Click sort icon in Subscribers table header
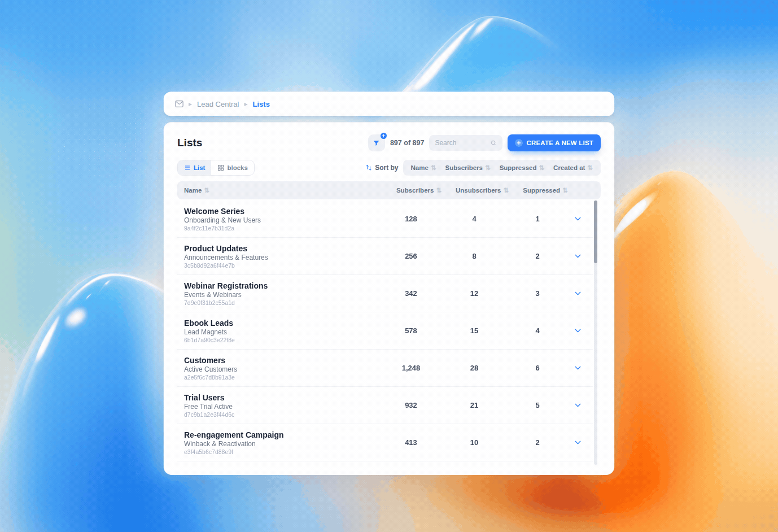 pyautogui.click(x=439, y=190)
